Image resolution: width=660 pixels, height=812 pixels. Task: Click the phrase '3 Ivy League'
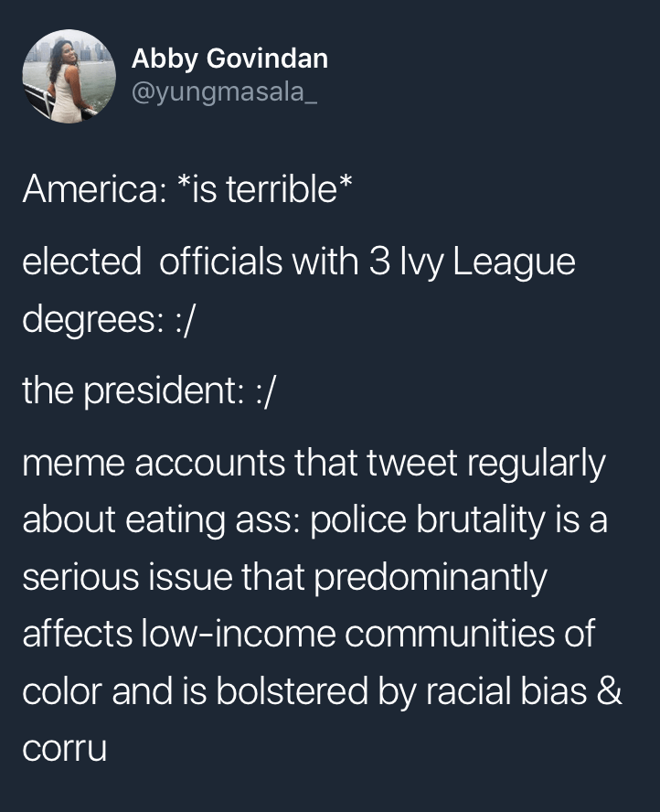pos(472,262)
